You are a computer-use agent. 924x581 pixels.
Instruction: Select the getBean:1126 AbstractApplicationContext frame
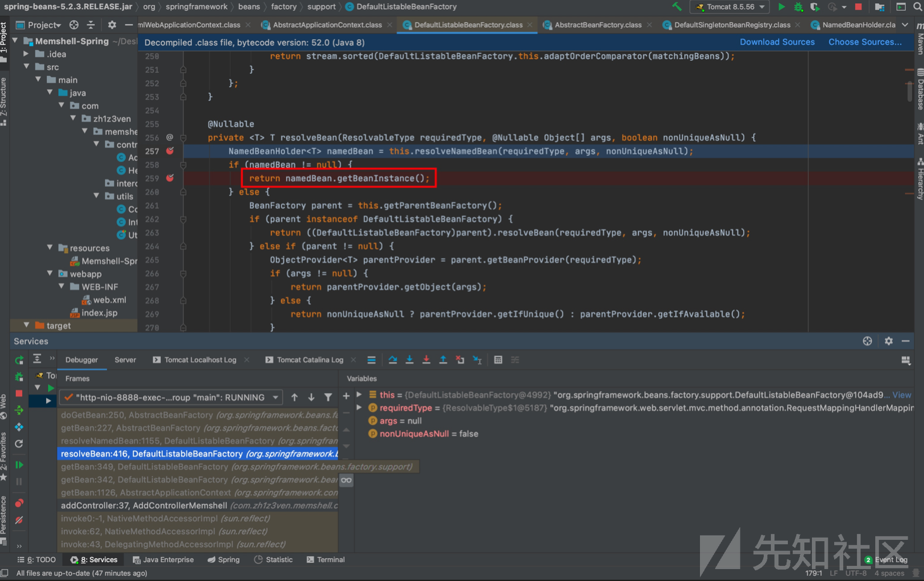tap(198, 492)
